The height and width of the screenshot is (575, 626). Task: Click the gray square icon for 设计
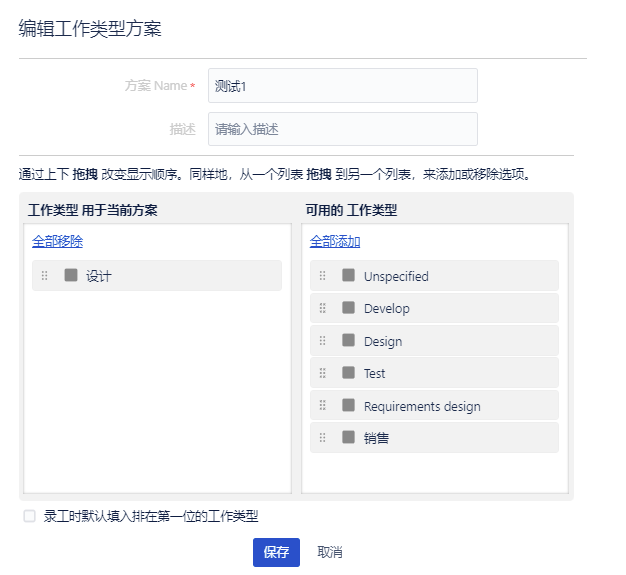click(71, 275)
